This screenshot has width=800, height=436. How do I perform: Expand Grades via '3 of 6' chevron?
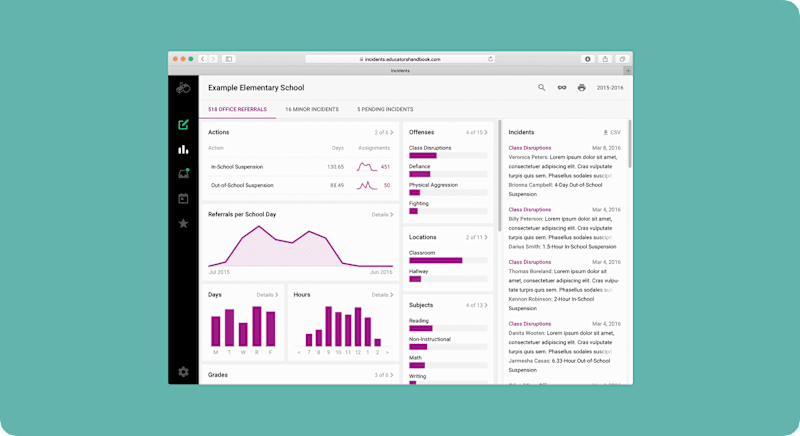[x=384, y=375]
